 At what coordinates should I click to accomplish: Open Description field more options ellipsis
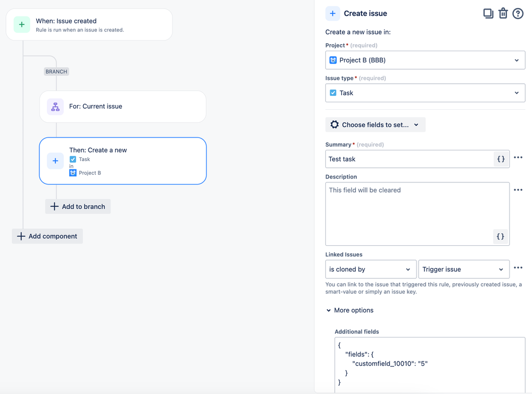coord(518,190)
